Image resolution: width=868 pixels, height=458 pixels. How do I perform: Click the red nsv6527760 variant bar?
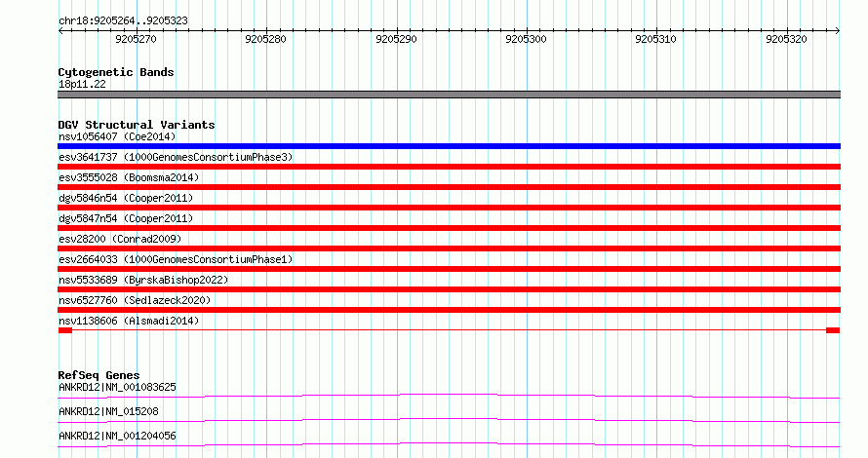[x=449, y=310]
